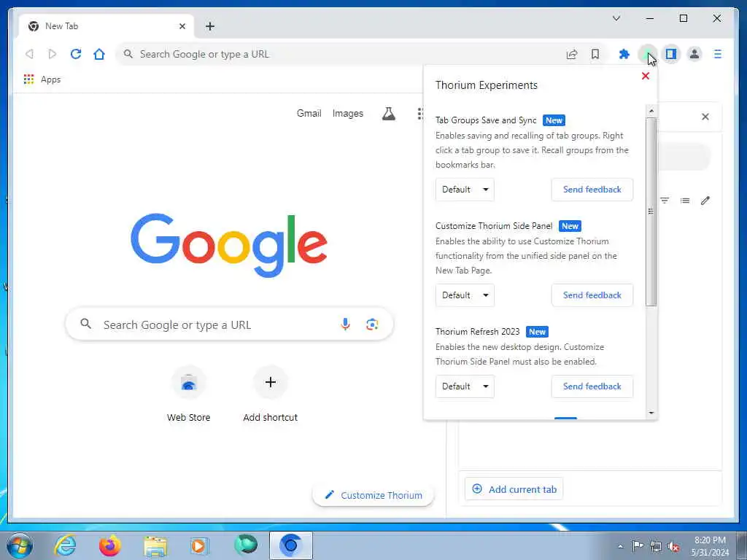Click the experiments popup scrollbar thumb

click(x=651, y=211)
